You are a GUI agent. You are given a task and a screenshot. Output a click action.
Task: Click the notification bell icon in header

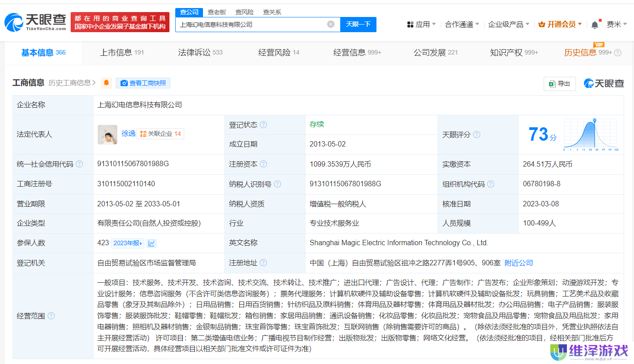point(594,25)
